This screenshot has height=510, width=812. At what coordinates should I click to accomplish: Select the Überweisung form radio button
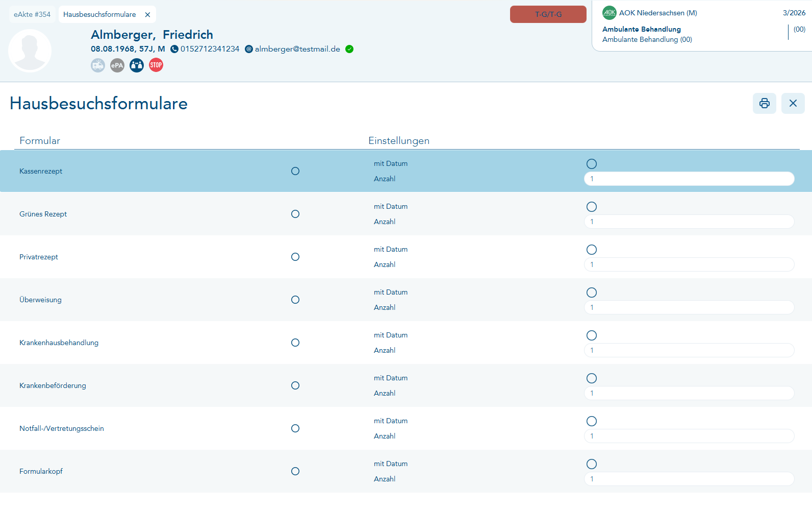[x=295, y=300]
